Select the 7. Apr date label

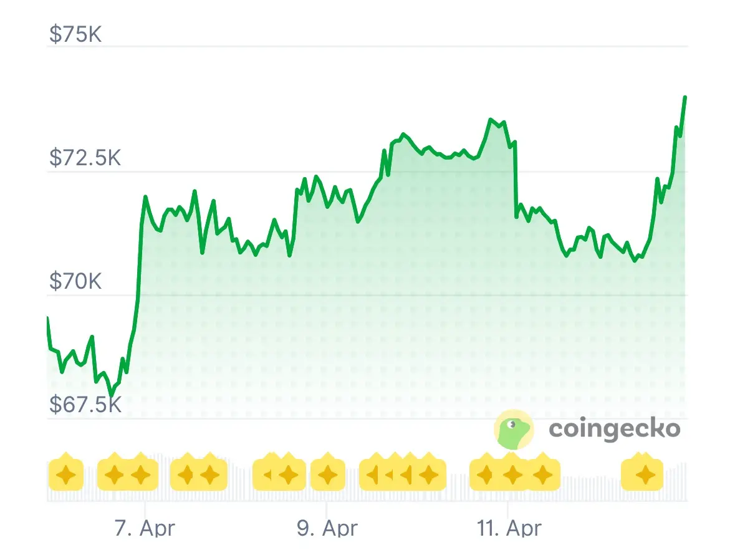[145, 528]
